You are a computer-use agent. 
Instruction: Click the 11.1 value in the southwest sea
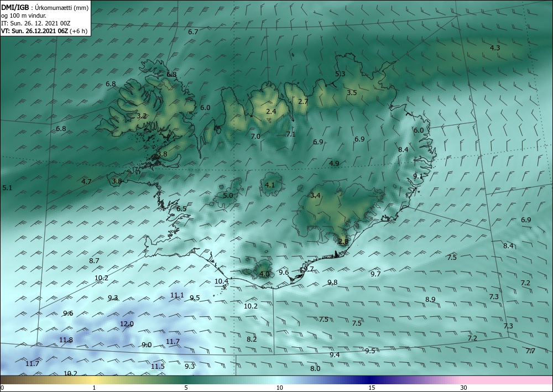(177, 295)
